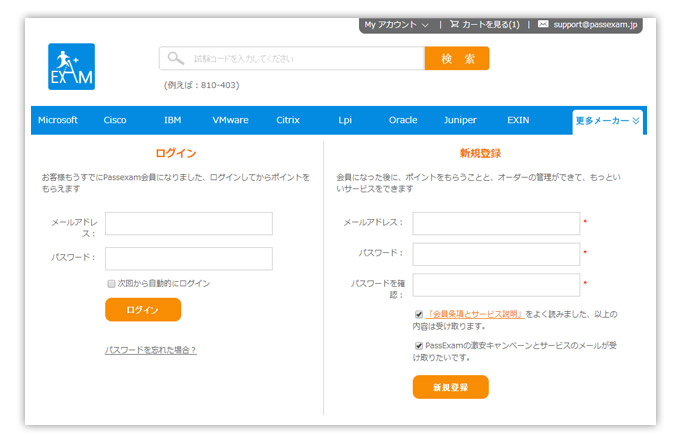Click the registration パスワード field
680x446 pixels.
(x=496, y=254)
